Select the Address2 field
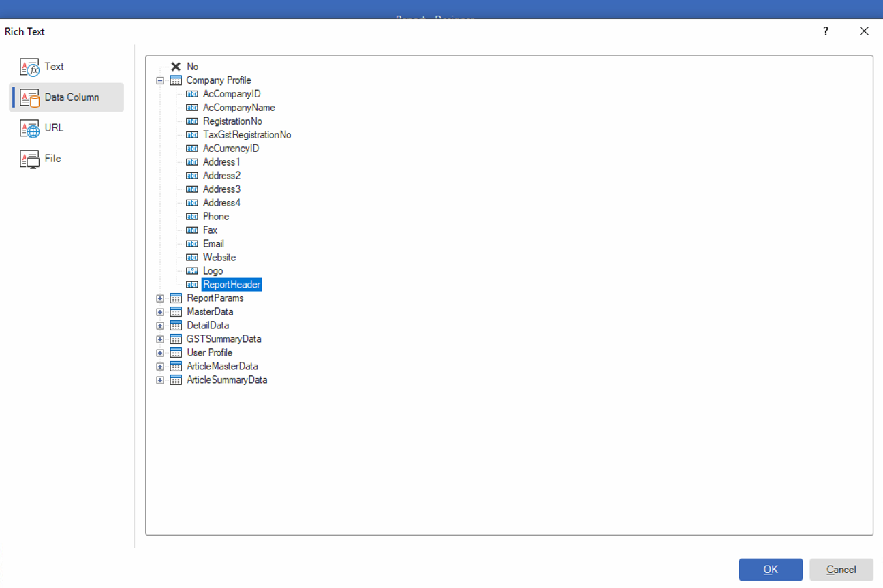 221,175
